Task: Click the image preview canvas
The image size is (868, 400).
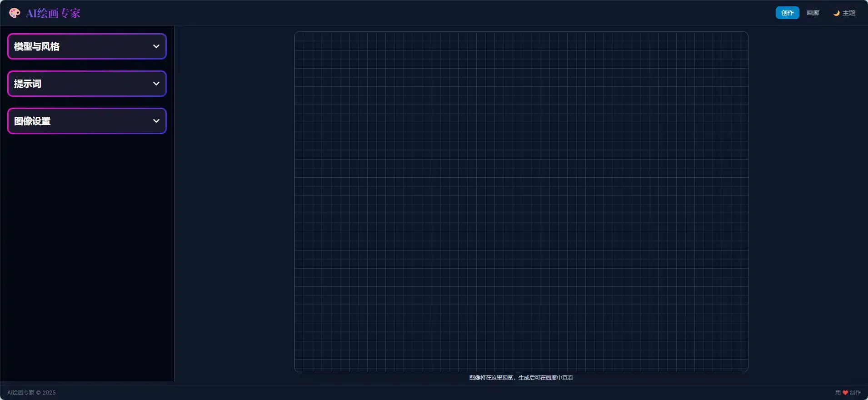Action: (x=521, y=202)
